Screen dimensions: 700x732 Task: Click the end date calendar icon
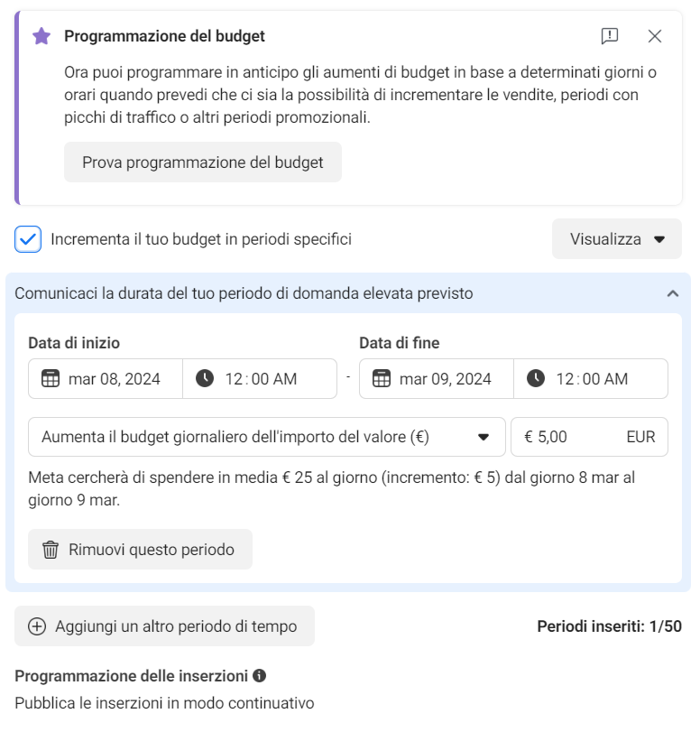382,379
